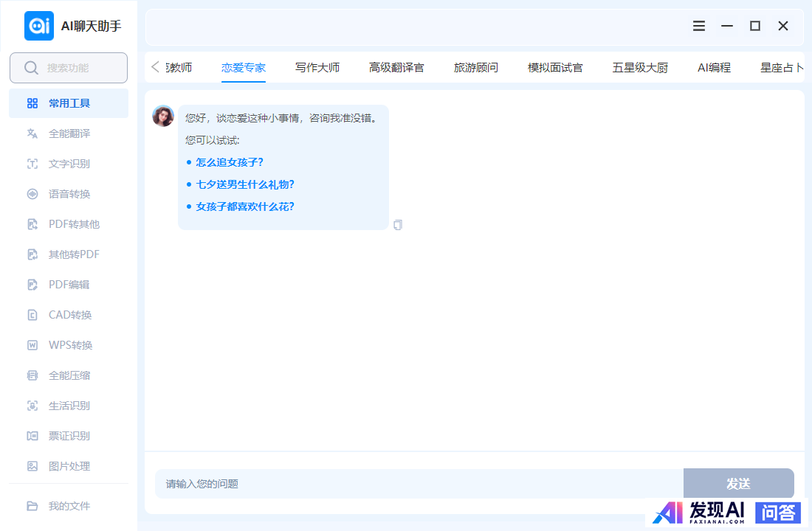Switch to the 星座占卜 tab
This screenshot has width=812, height=531.
click(x=782, y=68)
